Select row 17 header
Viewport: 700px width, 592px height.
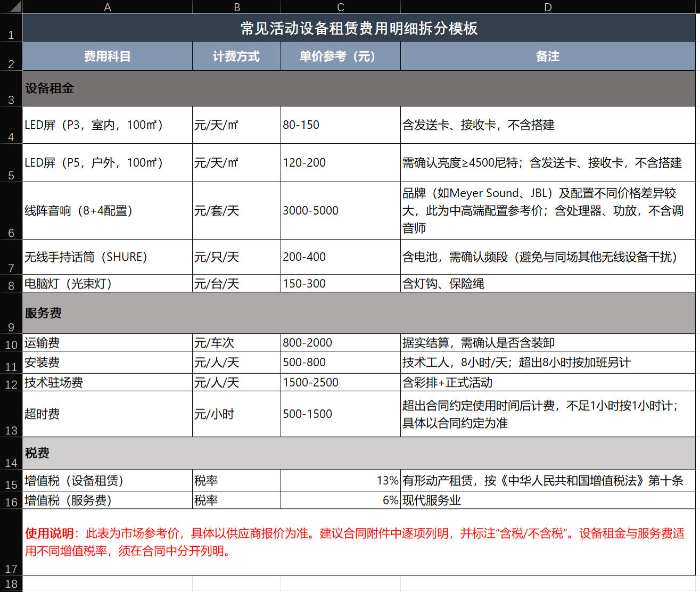pyautogui.click(x=11, y=542)
